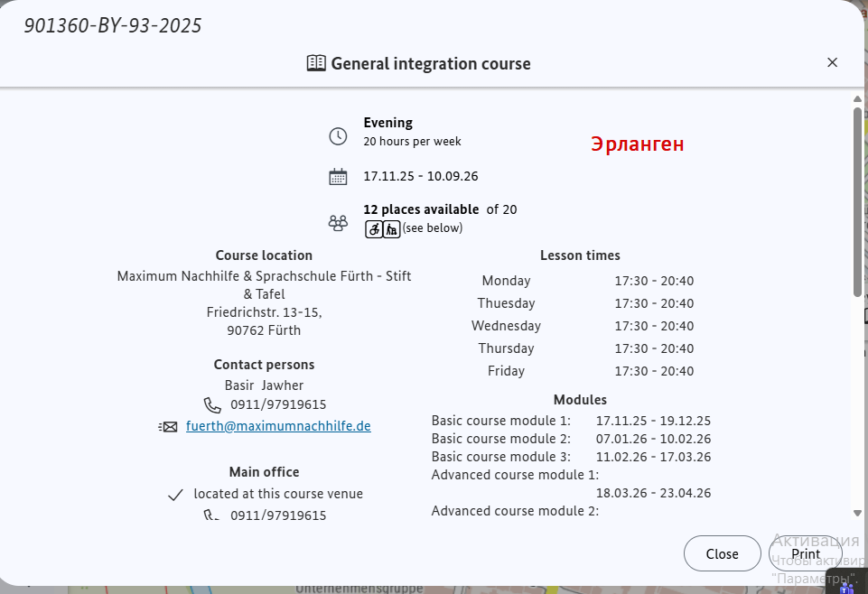Viewport: 868px width, 594px height.
Task: Click the people group icon beside places available
Action: coord(338,222)
